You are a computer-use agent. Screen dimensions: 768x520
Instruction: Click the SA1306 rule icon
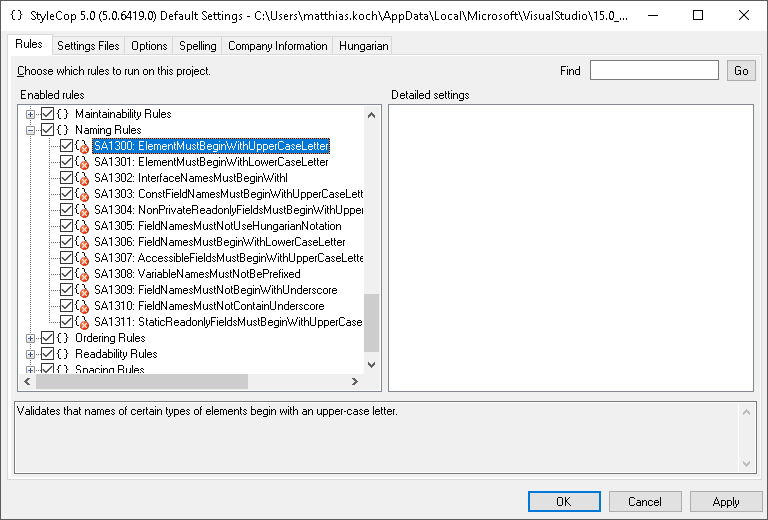[82, 242]
